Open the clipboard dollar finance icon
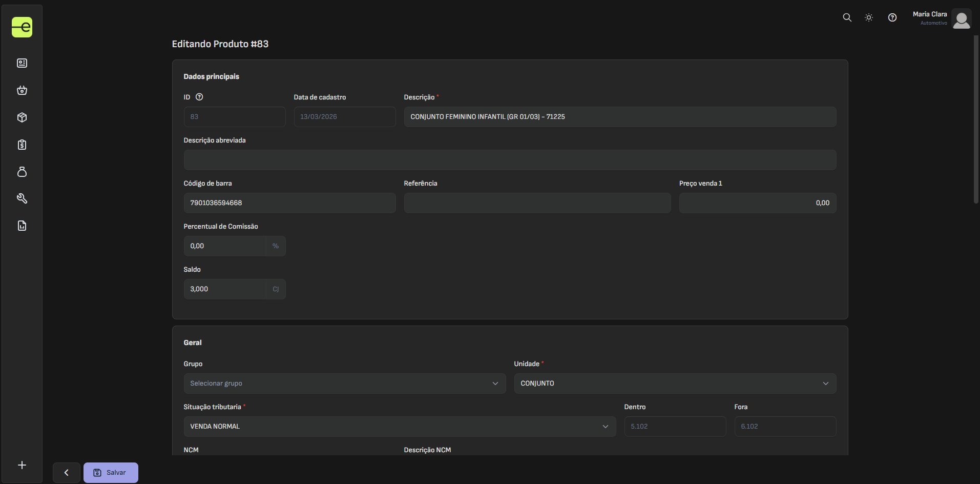Image resolution: width=980 pixels, height=484 pixels. [x=22, y=145]
